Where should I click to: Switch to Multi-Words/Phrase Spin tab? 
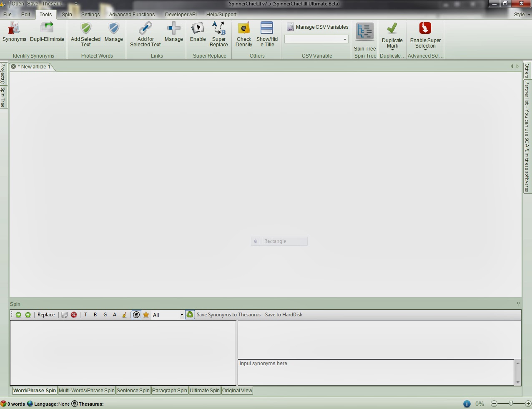(x=86, y=391)
